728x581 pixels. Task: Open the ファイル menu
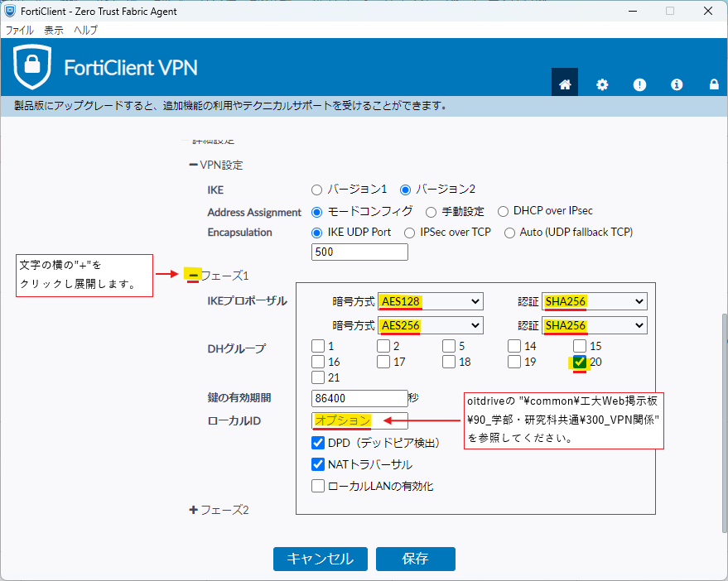click(x=20, y=30)
